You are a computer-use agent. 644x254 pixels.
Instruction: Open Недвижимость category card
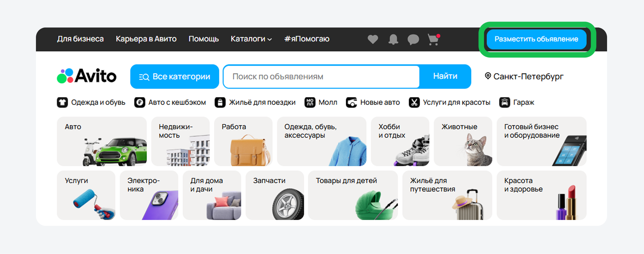pos(180,141)
